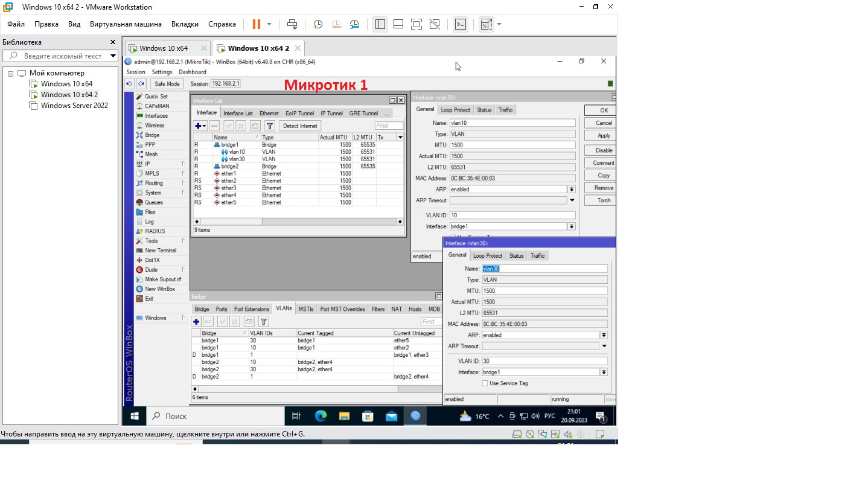
Task: Open Wireless in sidebar
Action: (x=155, y=126)
